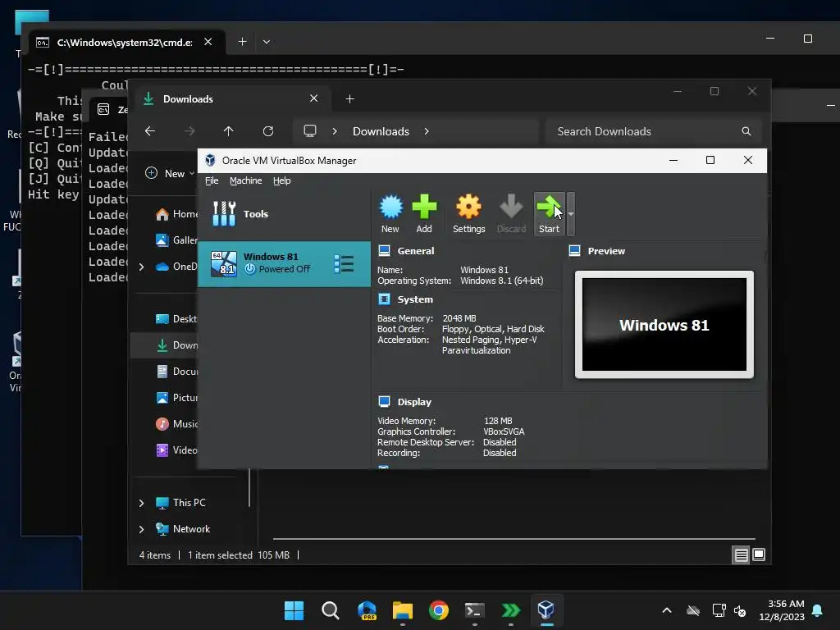Open the Windows Start menu

[x=294, y=610]
